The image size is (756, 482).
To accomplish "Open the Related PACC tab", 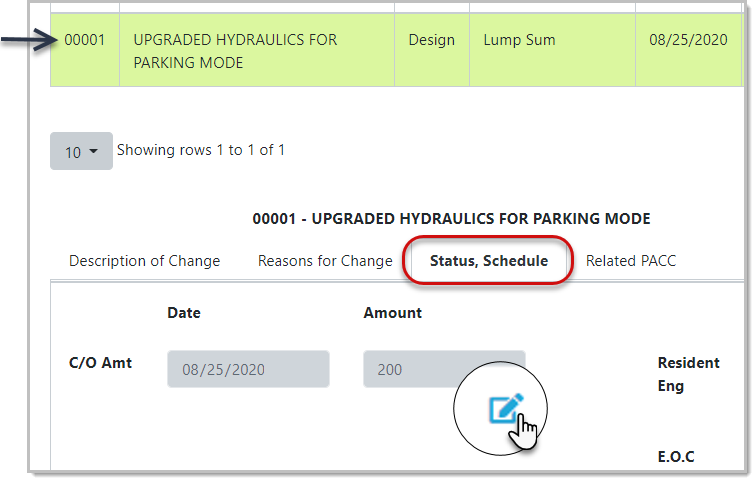I will coord(631,261).
